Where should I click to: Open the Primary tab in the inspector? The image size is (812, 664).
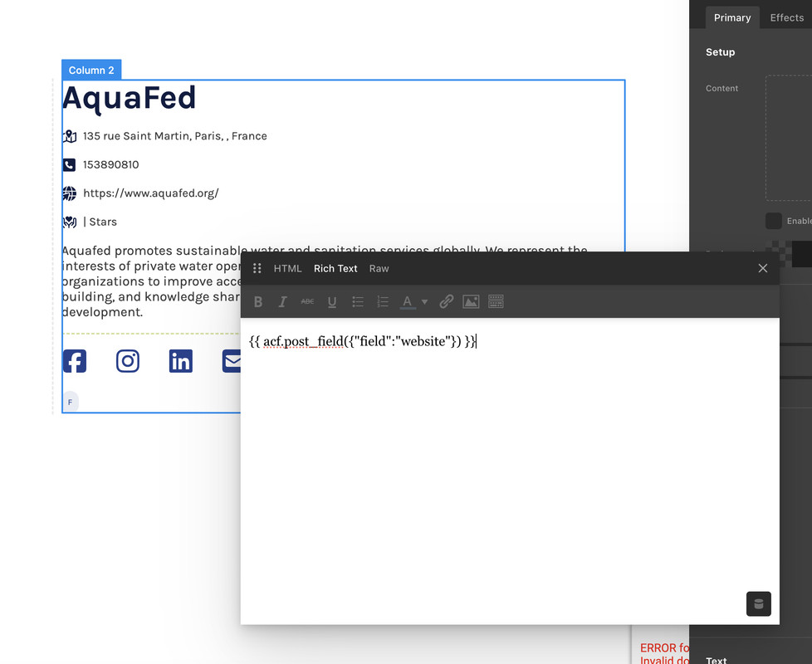click(732, 17)
